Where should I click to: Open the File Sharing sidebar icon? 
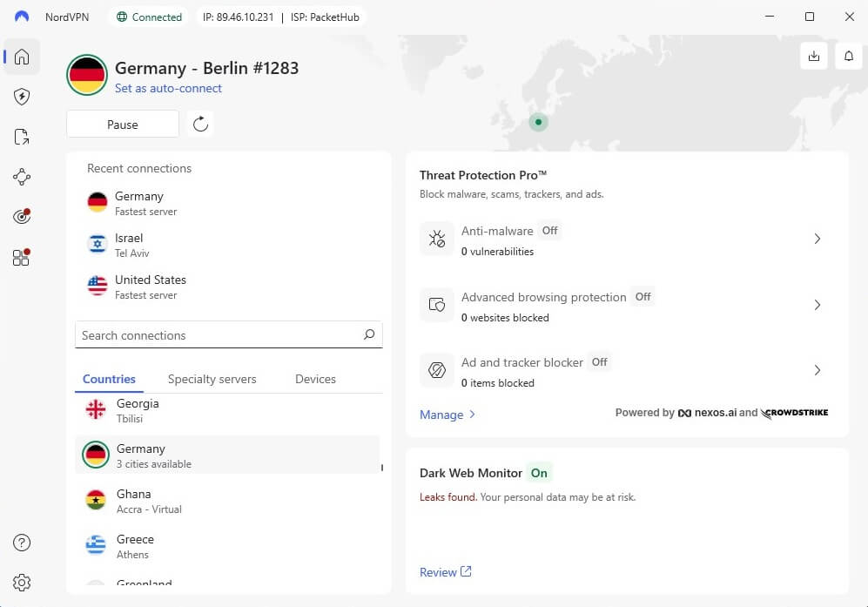pos(21,137)
